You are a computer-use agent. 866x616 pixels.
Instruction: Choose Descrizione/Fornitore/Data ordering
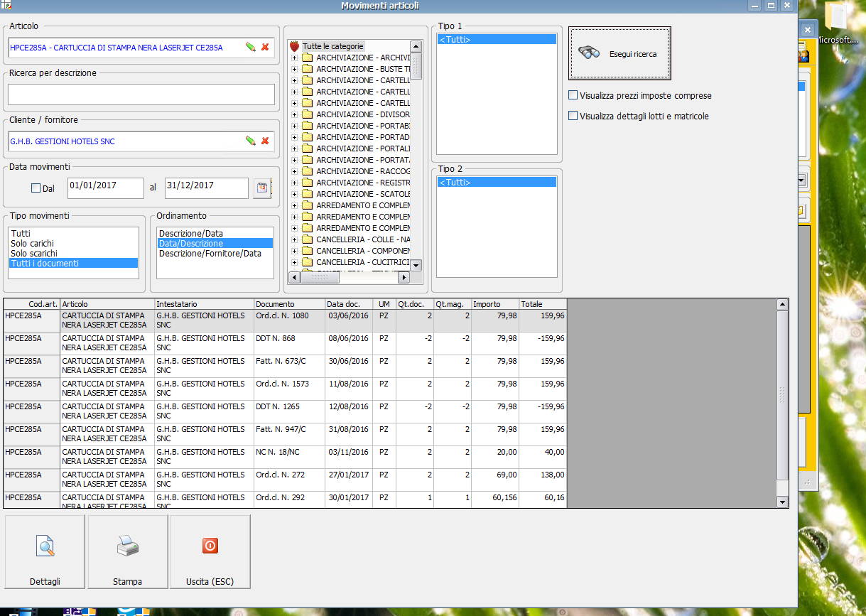pyautogui.click(x=215, y=253)
